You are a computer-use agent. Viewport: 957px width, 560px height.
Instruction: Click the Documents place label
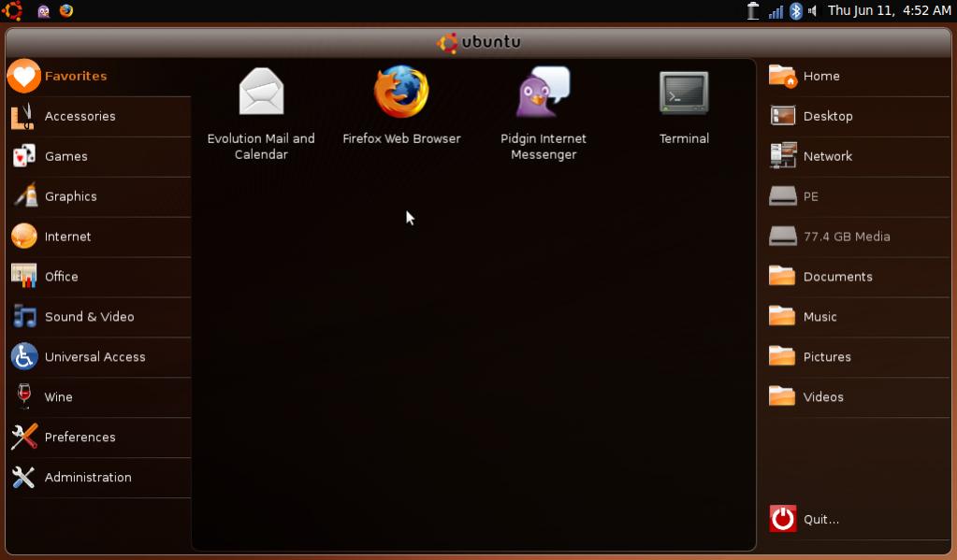click(x=838, y=277)
